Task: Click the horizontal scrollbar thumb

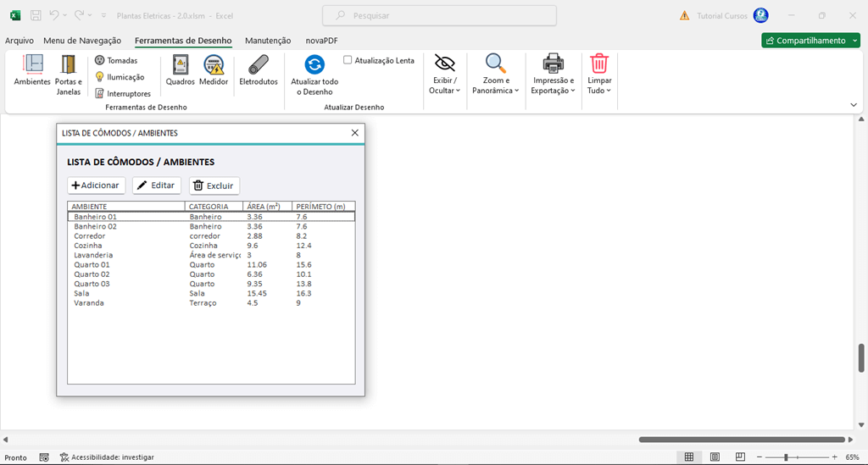Action: [742, 440]
